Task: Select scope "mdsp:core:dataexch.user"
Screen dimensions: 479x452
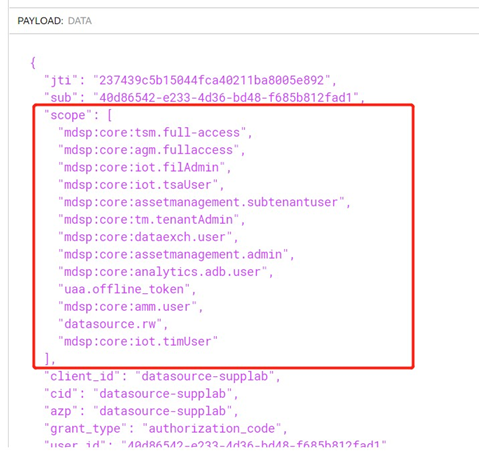Action: click(148, 237)
